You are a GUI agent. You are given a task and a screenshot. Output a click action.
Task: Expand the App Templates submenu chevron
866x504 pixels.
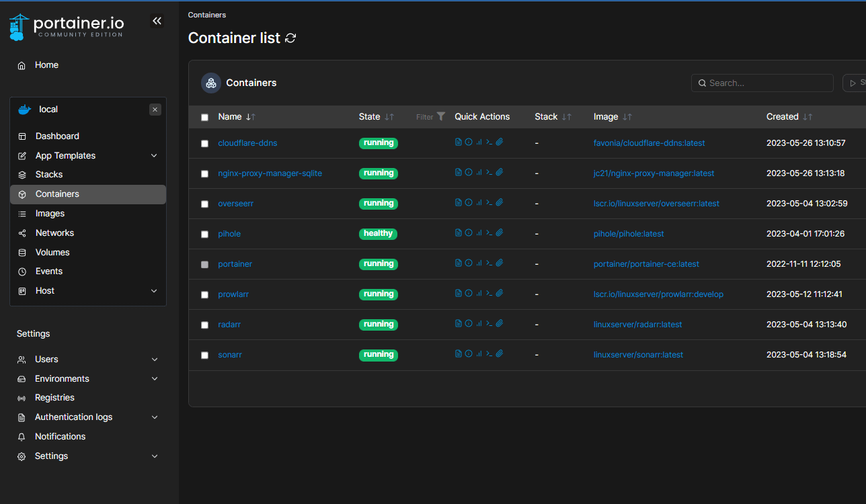(154, 156)
